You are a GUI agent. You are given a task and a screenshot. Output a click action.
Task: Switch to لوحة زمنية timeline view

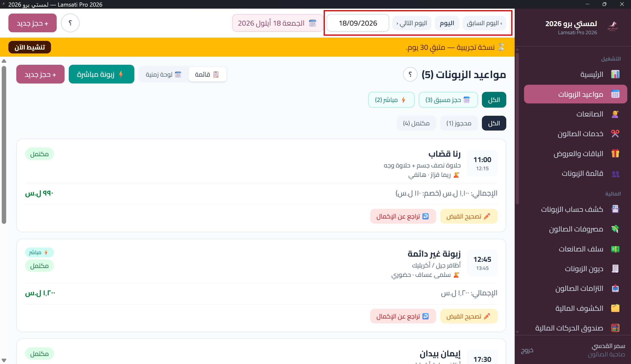point(164,74)
